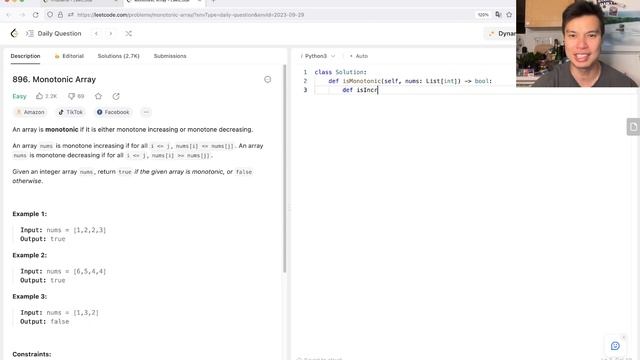
Task: Add problem to favorites star
Action: tap(98, 96)
